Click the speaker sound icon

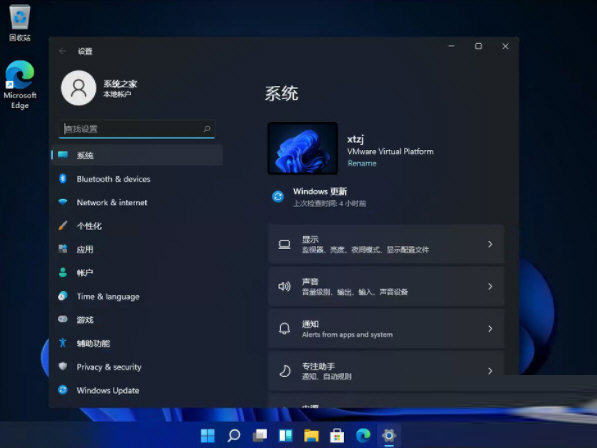[284, 286]
